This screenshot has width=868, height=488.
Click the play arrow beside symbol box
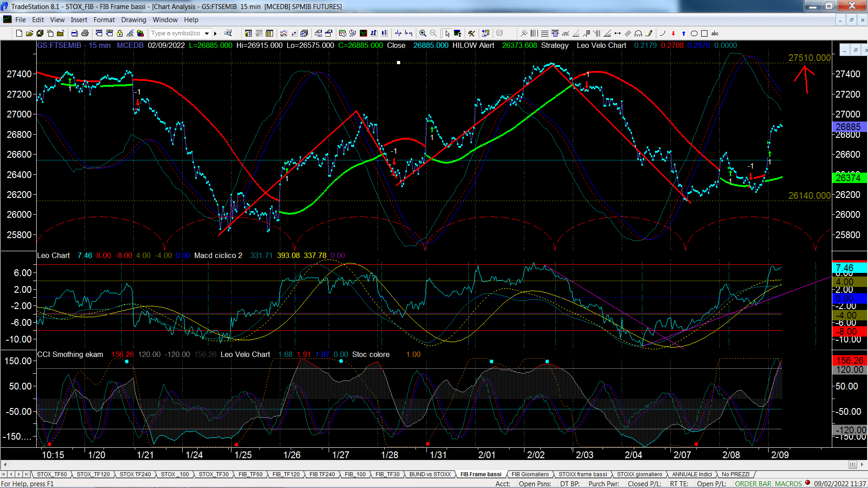point(216,33)
